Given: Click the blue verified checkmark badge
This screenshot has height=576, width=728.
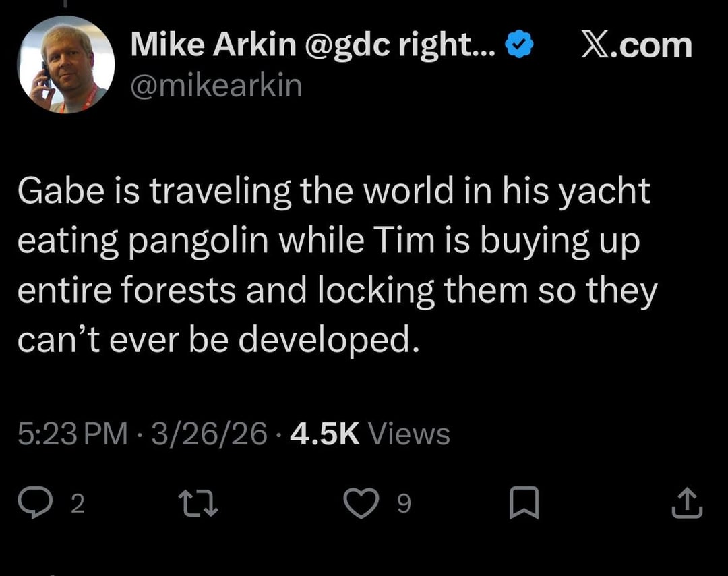Looking at the screenshot, I should [519, 45].
